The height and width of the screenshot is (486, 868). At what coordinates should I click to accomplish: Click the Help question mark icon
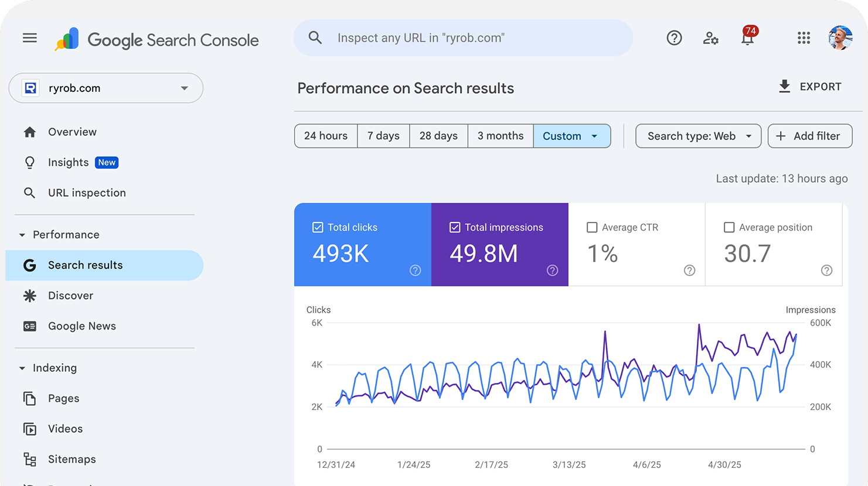point(674,38)
